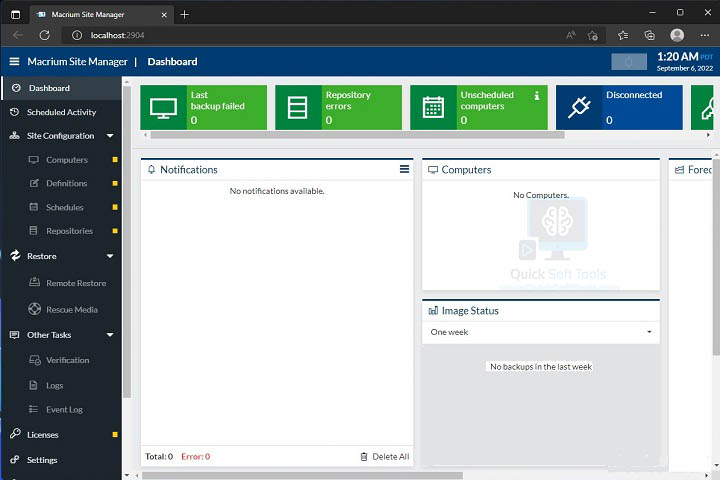Collapse the Other Tasks section arrow
Viewport: 720px width, 480px height.
pyautogui.click(x=110, y=335)
